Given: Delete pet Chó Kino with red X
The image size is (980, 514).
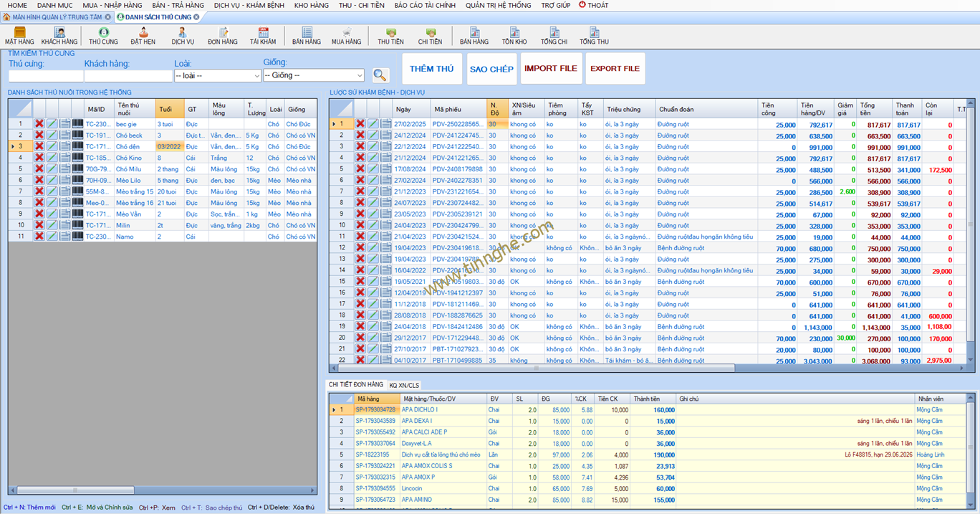Looking at the screenshot, I should click(x=39, y=158).
